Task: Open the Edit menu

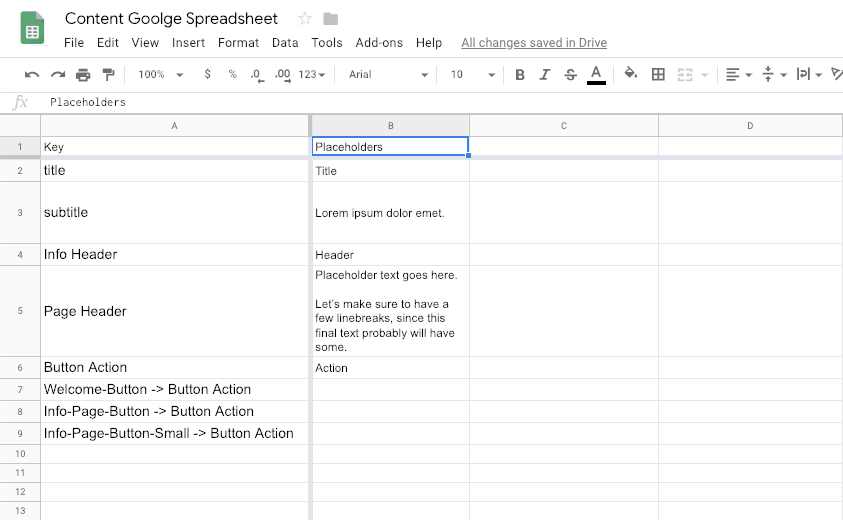Action: 108,42
